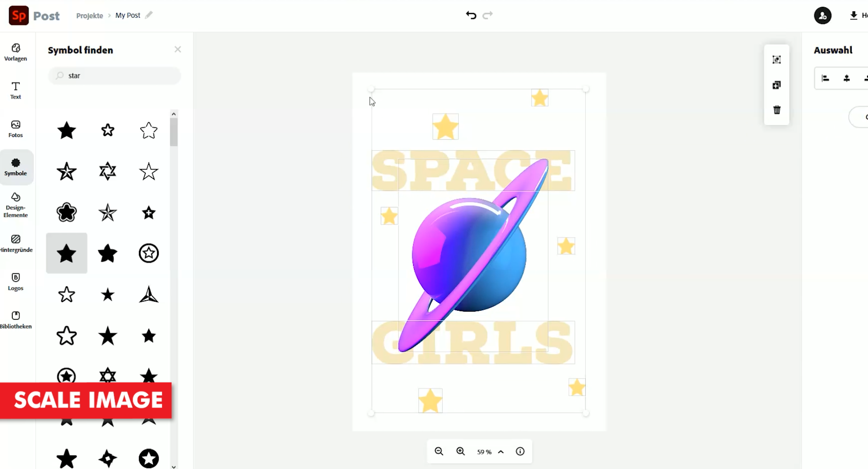Align selection horizontal center
Image resolution: width=868 pixels, height=469 pixels.
pos(847,79)
